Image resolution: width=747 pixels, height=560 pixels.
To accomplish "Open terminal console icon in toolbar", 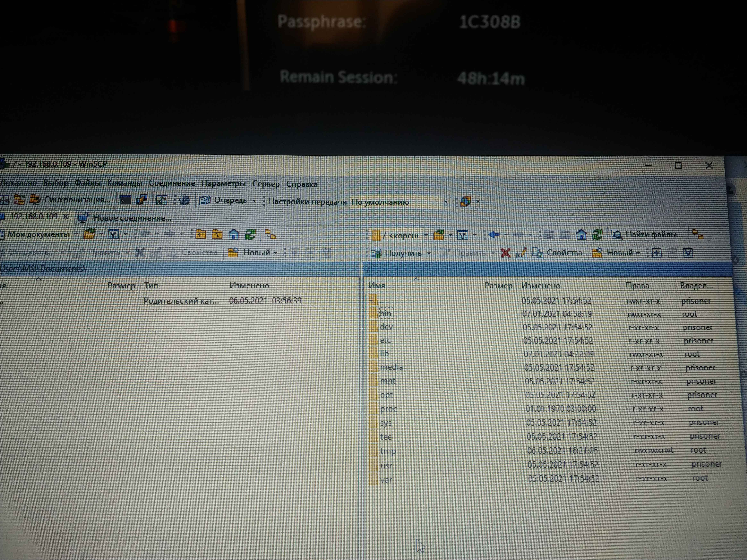I will coord(125,200).
